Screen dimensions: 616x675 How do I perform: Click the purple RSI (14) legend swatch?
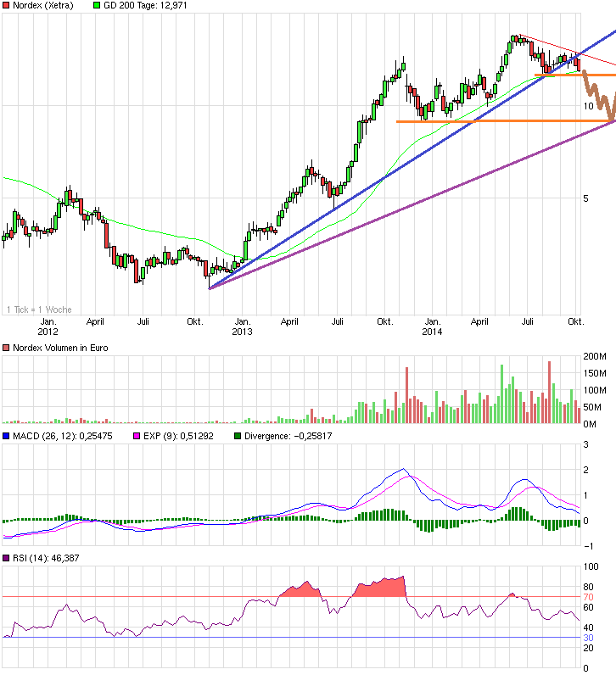click(x=6, y=558)
